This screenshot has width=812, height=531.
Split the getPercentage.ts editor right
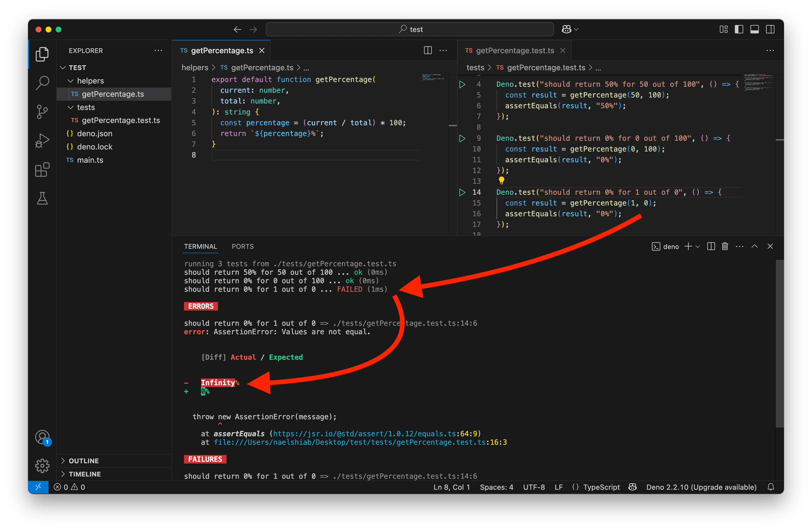428,50
